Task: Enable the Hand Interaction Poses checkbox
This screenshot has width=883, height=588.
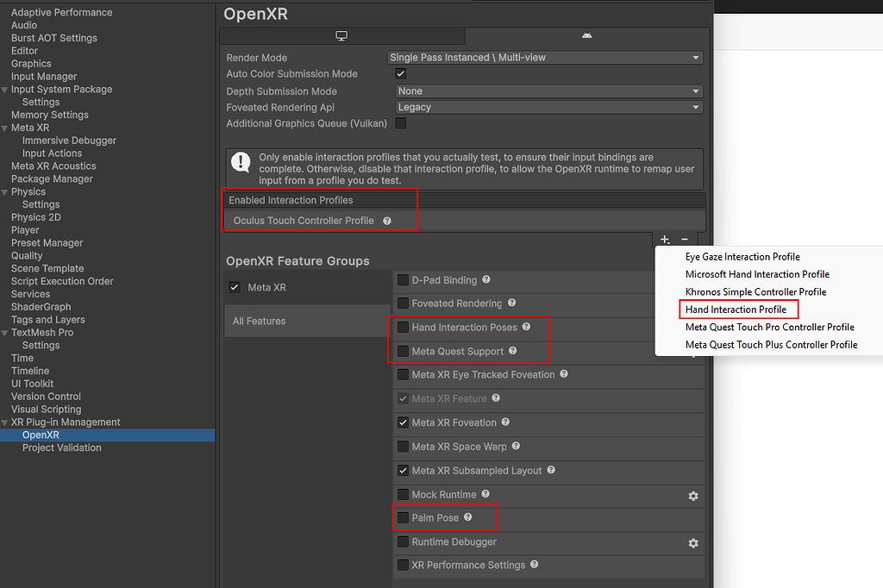Action: pos(403,328)
